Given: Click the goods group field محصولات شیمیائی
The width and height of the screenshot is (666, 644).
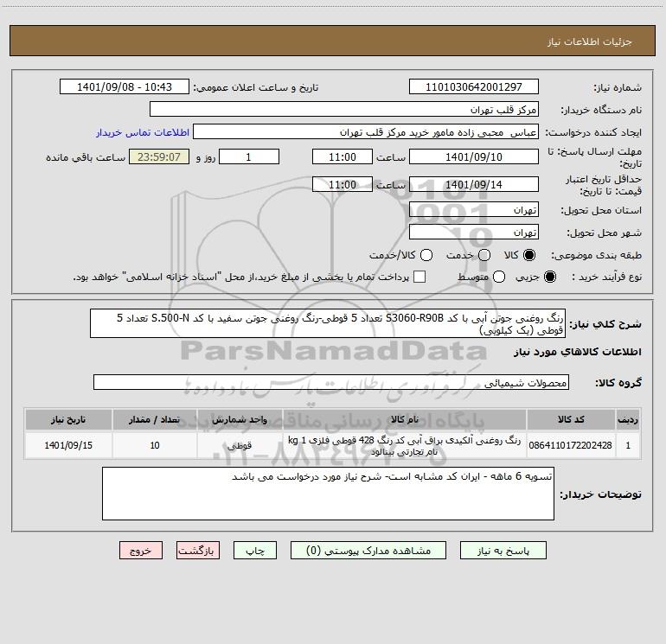Looking at the screenshot, I should click(331, 382).
